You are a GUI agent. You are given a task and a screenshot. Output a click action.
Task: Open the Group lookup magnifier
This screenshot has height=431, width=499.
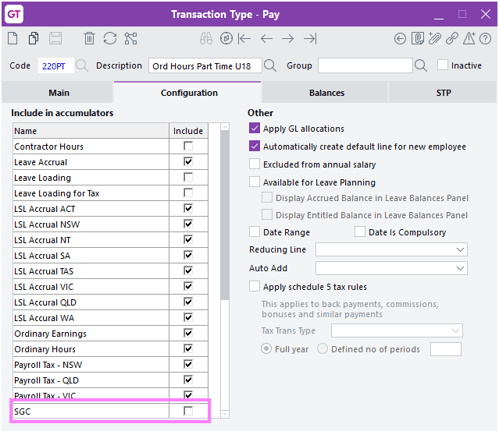(421, 65)
